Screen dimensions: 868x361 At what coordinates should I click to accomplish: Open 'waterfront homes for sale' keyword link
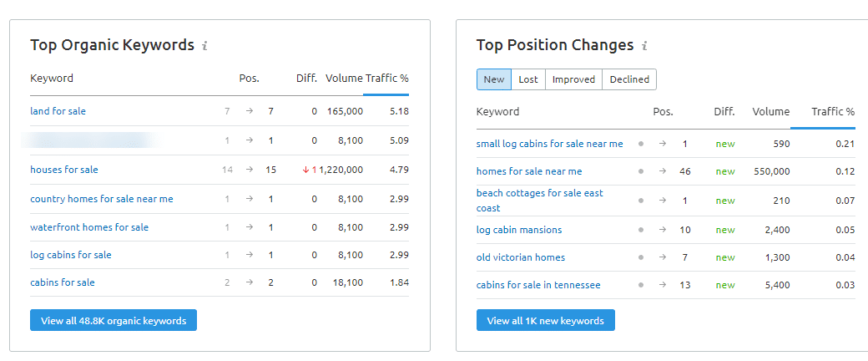(89, 227)
